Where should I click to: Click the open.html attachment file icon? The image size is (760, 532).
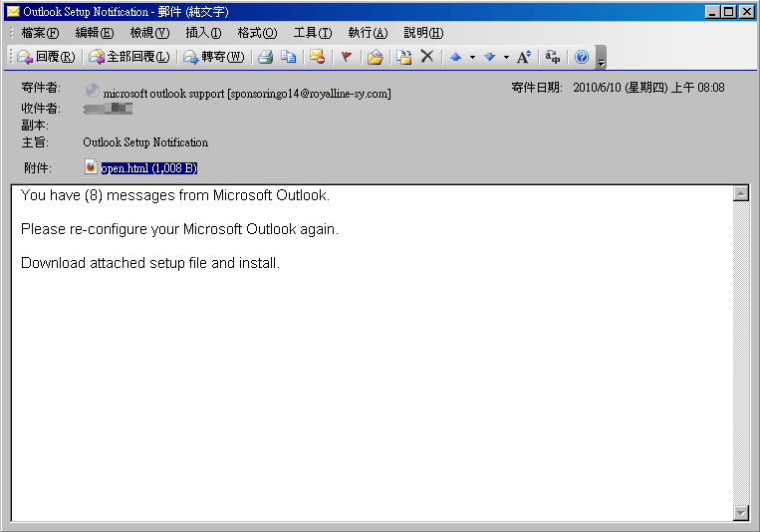(91, 166)
